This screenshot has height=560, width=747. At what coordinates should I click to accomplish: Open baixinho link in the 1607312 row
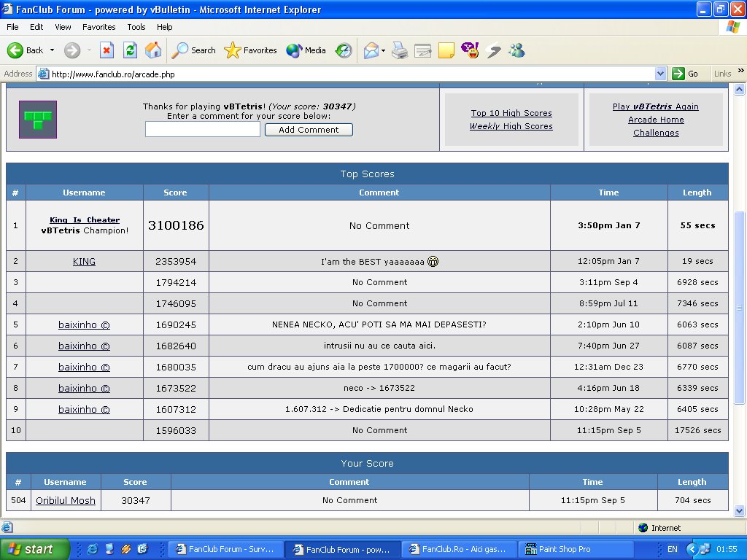coord(84,409)
